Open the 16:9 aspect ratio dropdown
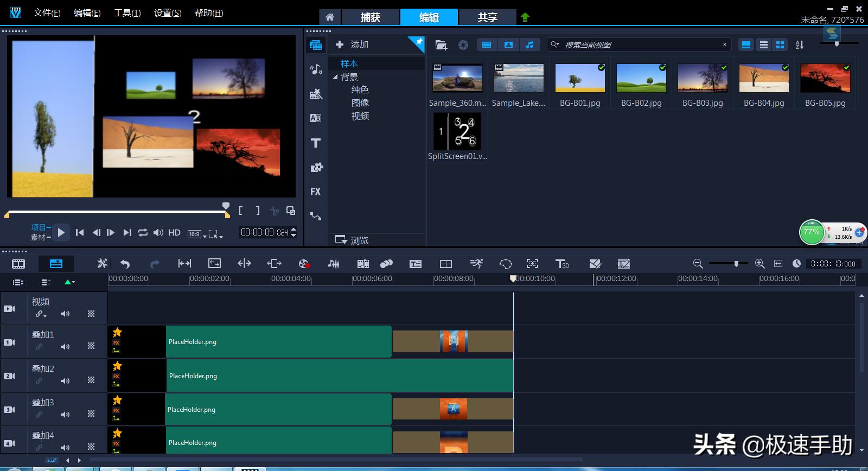The width and height of the screenshot is (868, 471). (x=197, y=234)
